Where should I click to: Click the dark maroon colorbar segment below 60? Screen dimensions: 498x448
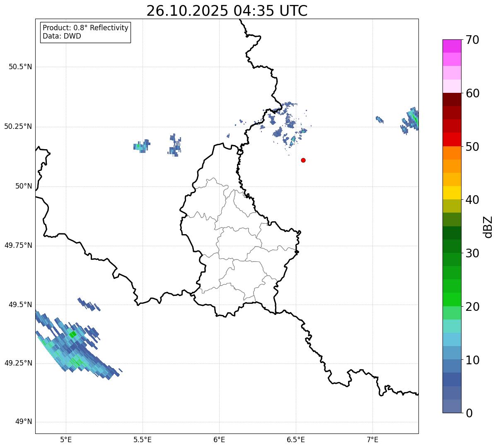click(x=452, y=99)
